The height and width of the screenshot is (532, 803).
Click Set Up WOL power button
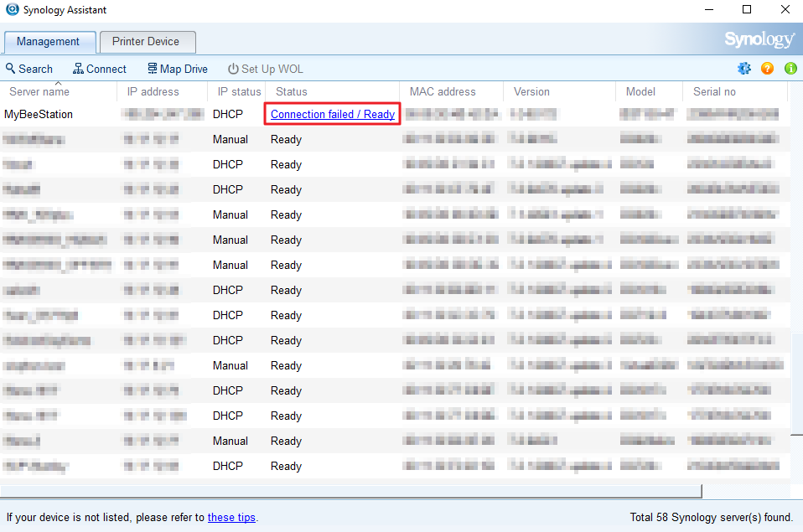[265, 69]
